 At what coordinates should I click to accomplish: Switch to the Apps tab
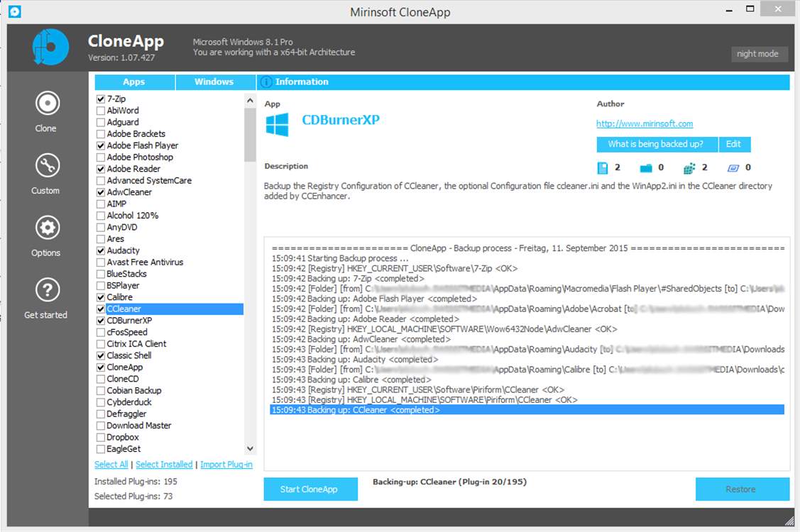[134, 82]
